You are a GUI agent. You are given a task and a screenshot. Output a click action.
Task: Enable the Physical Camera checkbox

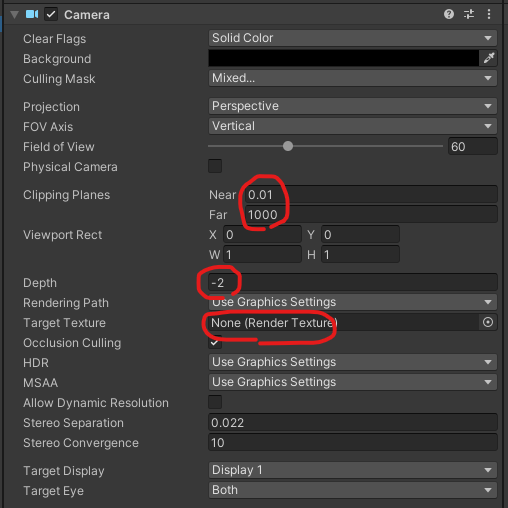tap(215, 166)
